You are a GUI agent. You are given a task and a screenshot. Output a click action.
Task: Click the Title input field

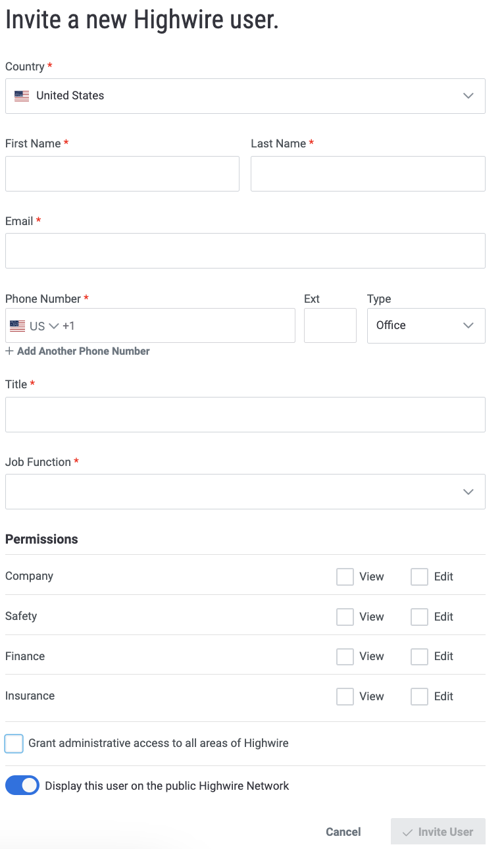tap(245, 415)
